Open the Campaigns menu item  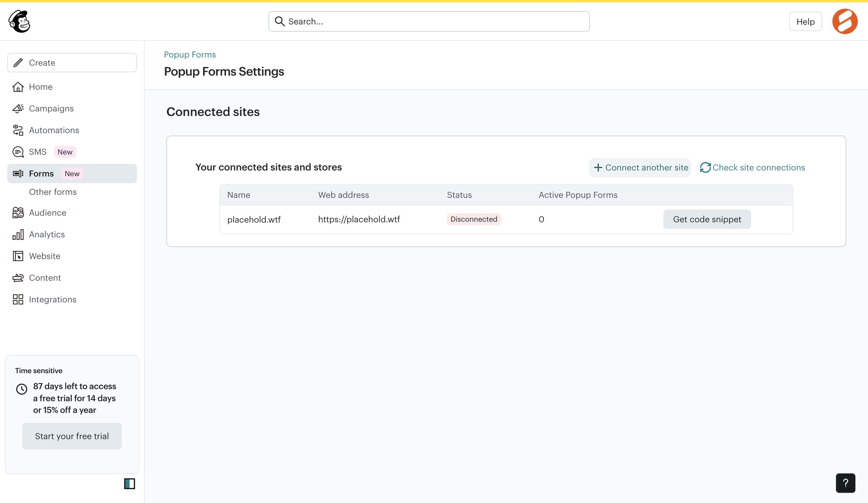72,108
